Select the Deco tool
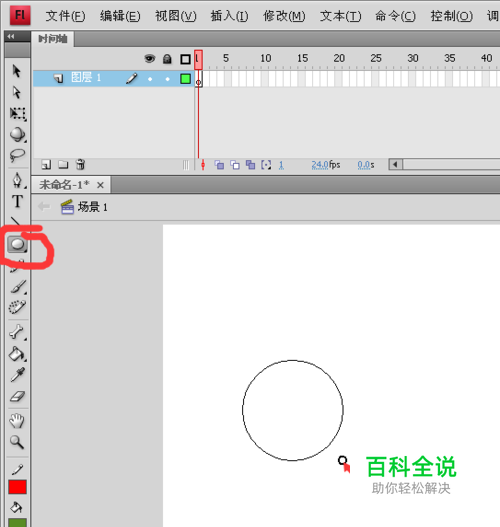This screenshot has width=500, height=527. click(17, 307)
